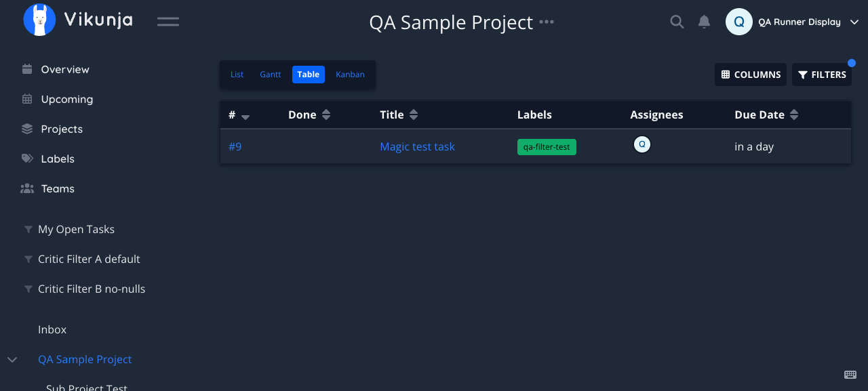Toggle the task number column sort arrow
The height and width of the screenshot is (391, 868).
coord(245,117)
